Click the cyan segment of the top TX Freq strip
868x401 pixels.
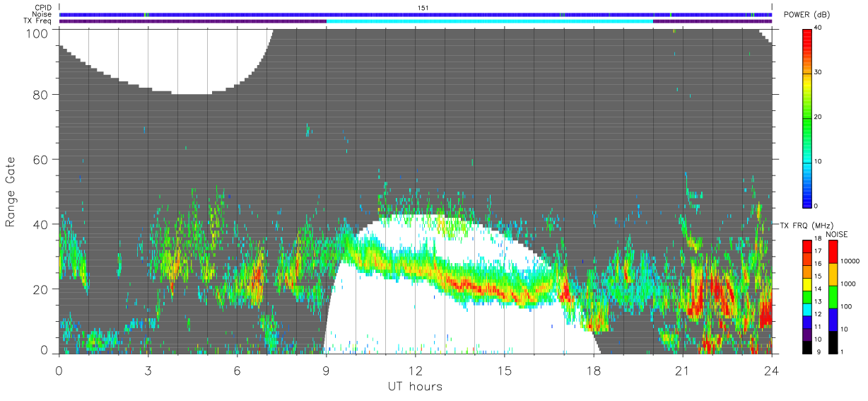(490, 21)
